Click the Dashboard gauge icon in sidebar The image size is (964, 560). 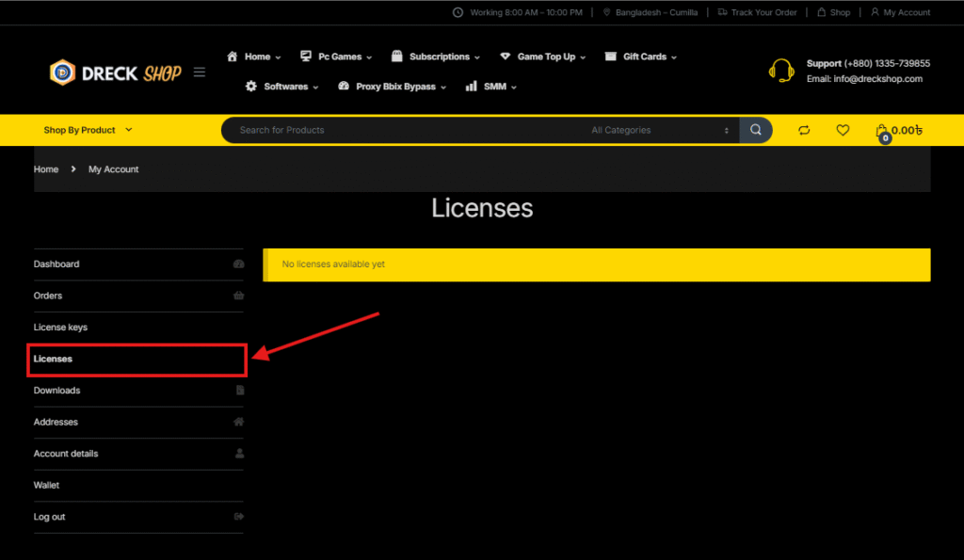pos(238,264)
